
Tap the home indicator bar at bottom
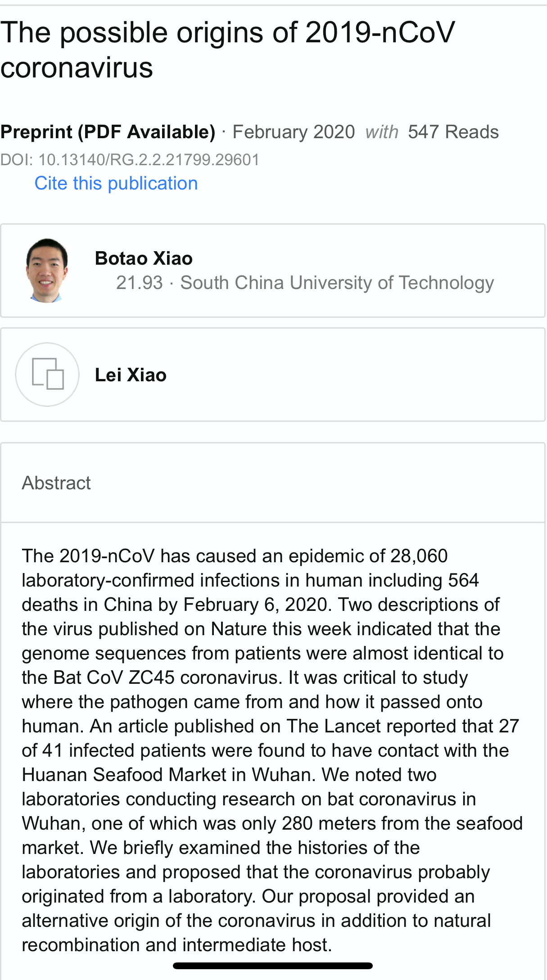[x=273, y=966]
